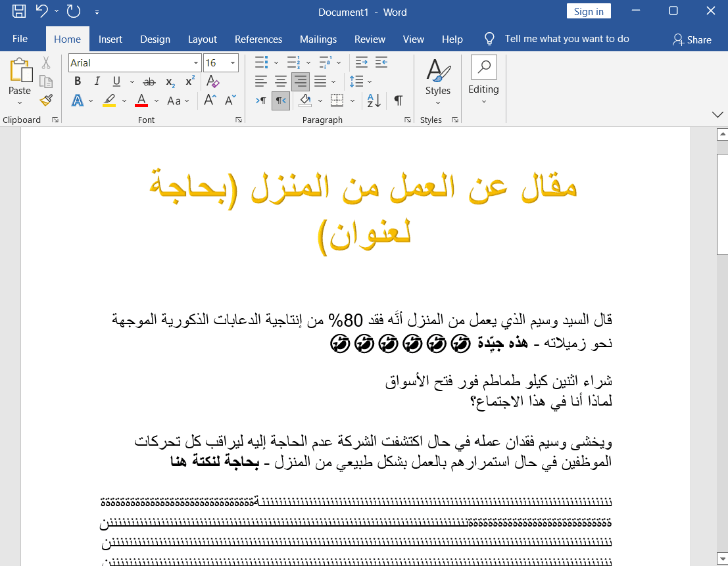728x566 pixels.
Task: Justify the paragraph text
Action: click(x=320, y=82)
